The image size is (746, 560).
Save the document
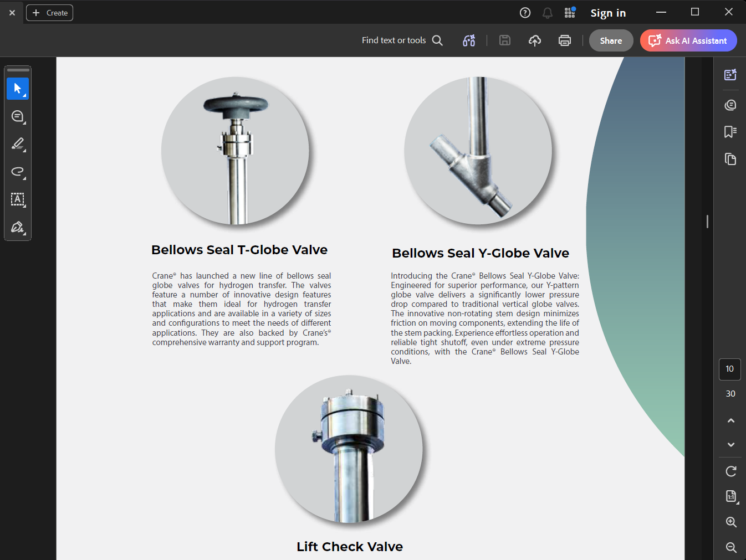coord(505,40)
